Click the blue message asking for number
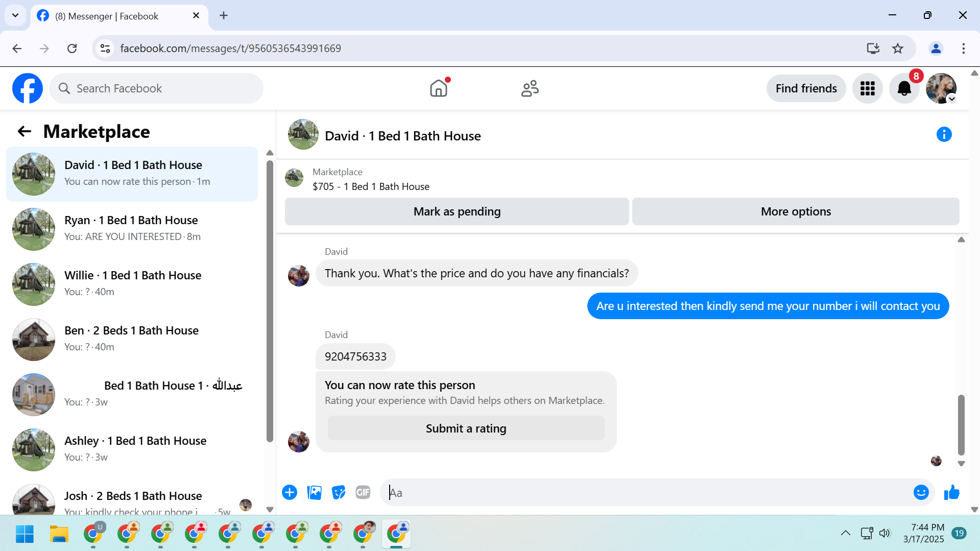 768,306
